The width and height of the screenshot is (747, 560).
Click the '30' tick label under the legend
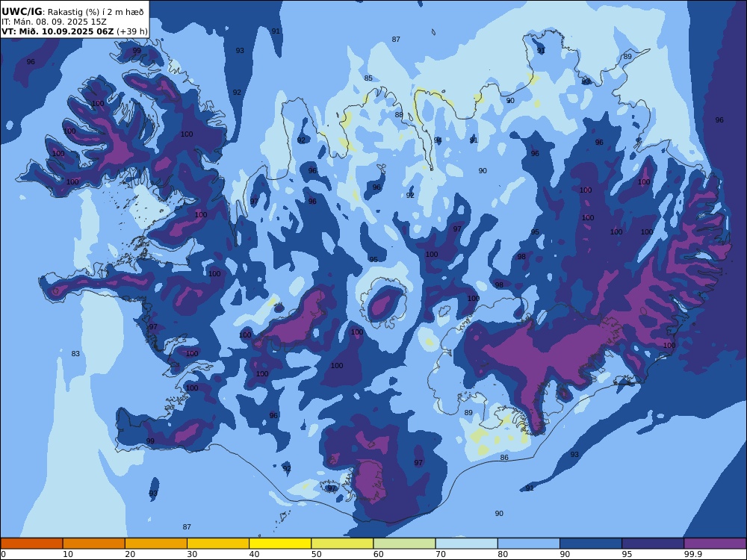[192, 554]
